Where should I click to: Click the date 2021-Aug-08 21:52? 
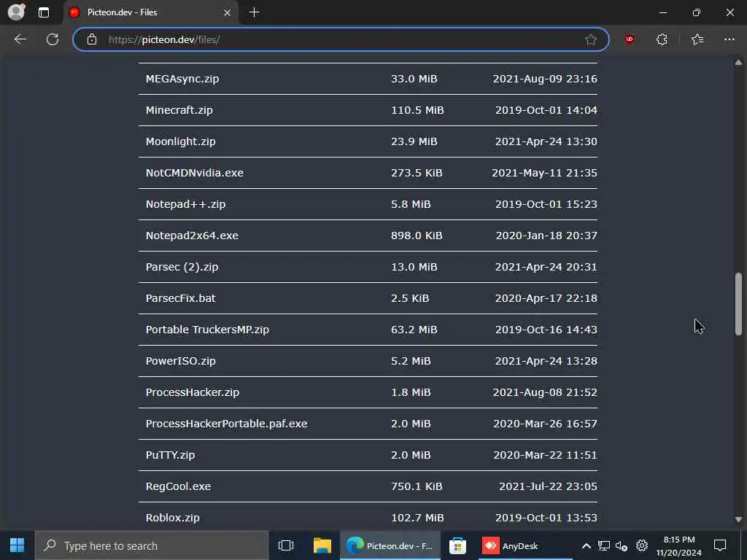coord(544,392)
